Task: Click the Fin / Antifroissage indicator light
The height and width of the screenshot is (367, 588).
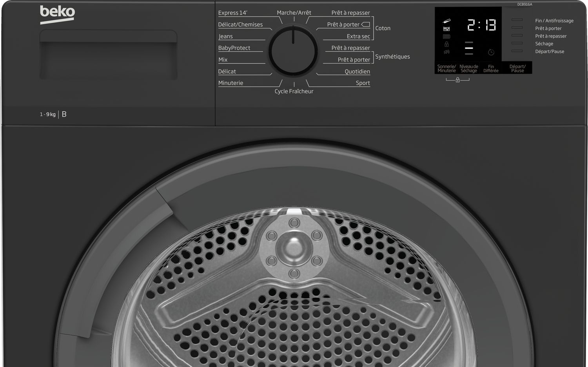Action: tap(517, 20)
